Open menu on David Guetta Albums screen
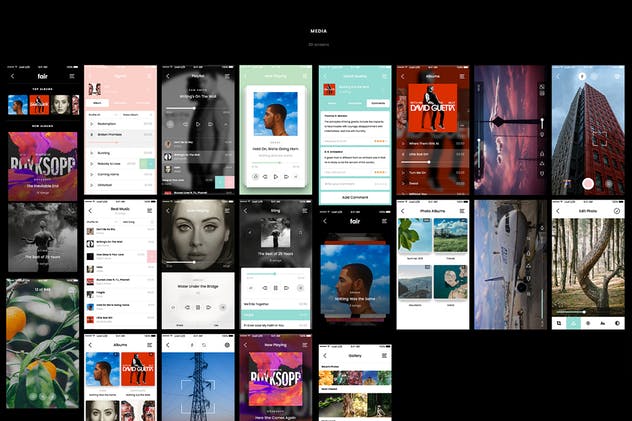The image size is (632, 421). coord(462,76)
